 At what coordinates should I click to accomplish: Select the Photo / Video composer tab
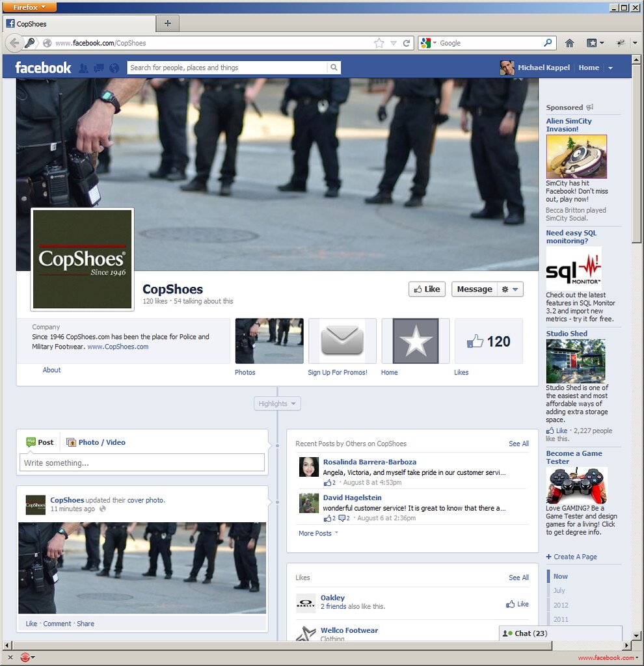(96, 442)
